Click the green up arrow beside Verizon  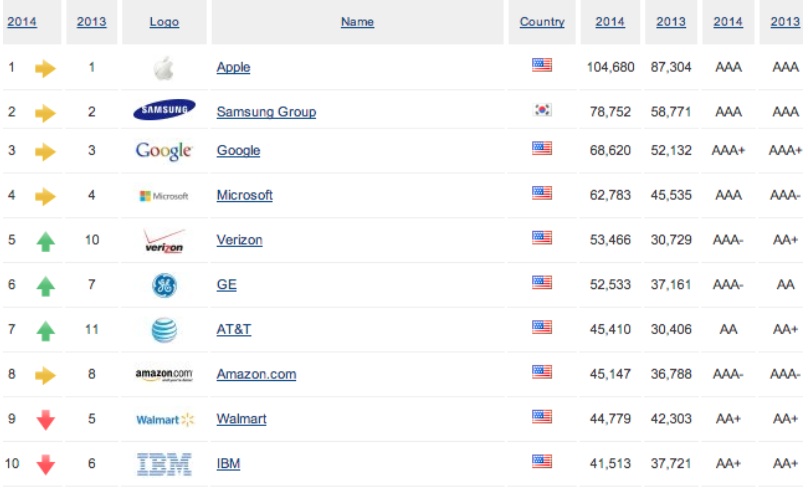[45, 241]
